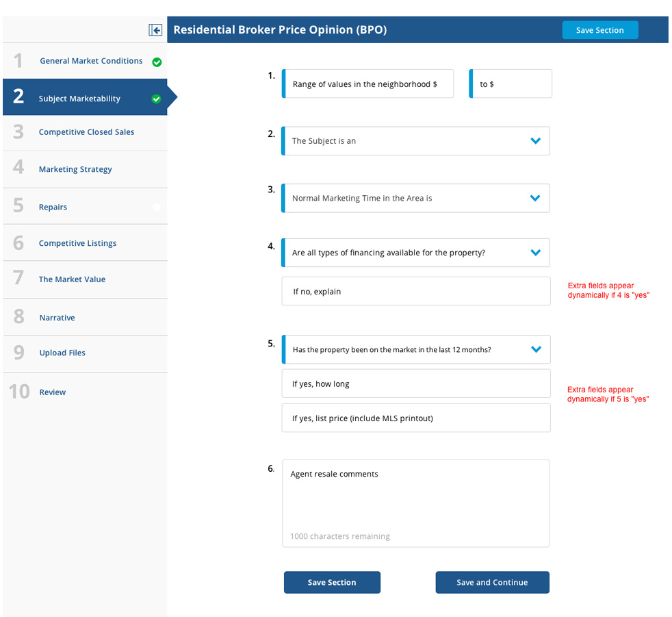Viewport: 672px width, 617px height.
Task: Open 'on the market in last 12 months' dropdown
Action: pos(535,350)
